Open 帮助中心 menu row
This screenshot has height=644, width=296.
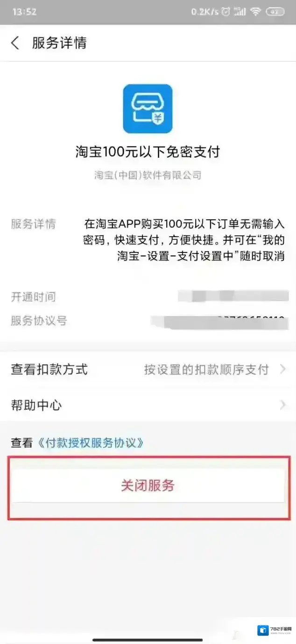click(148, 405)
